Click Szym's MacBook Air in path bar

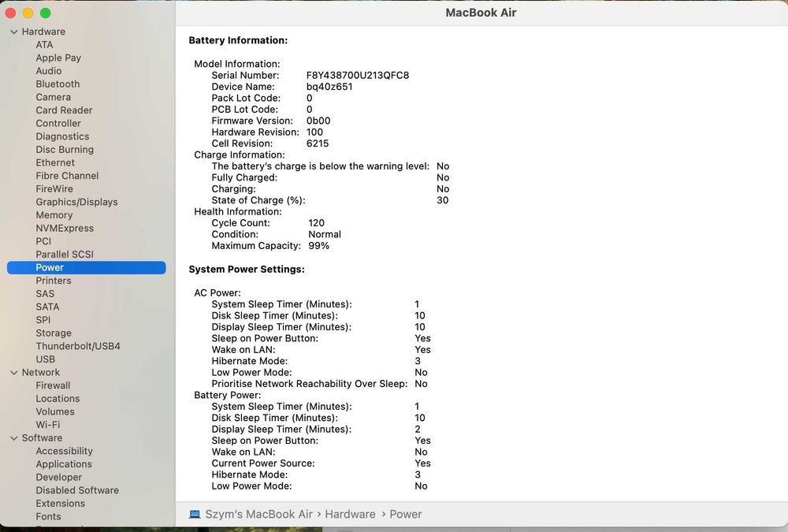click(258, 515)
